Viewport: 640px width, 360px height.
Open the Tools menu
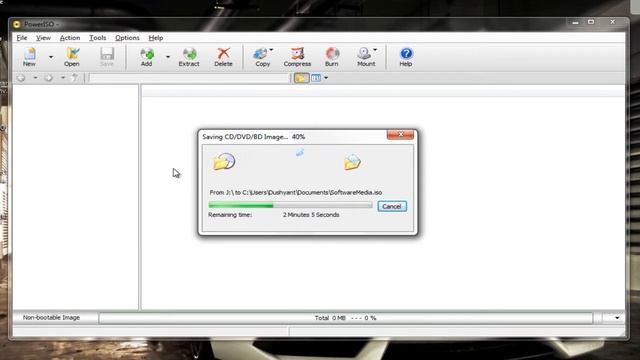(98, 38)
